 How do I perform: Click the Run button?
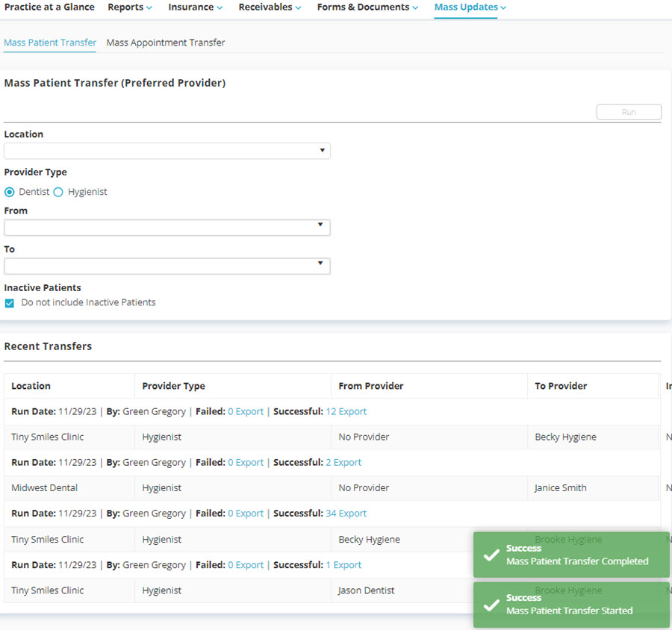coord(629,112)
